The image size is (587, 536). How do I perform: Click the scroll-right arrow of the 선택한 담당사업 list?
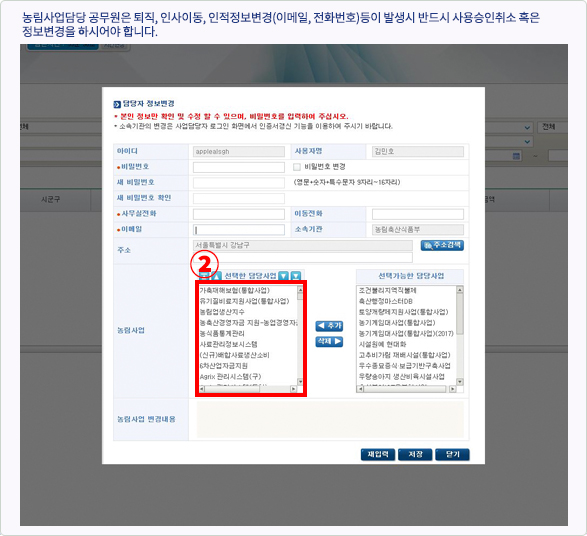[x=294, y=389]
